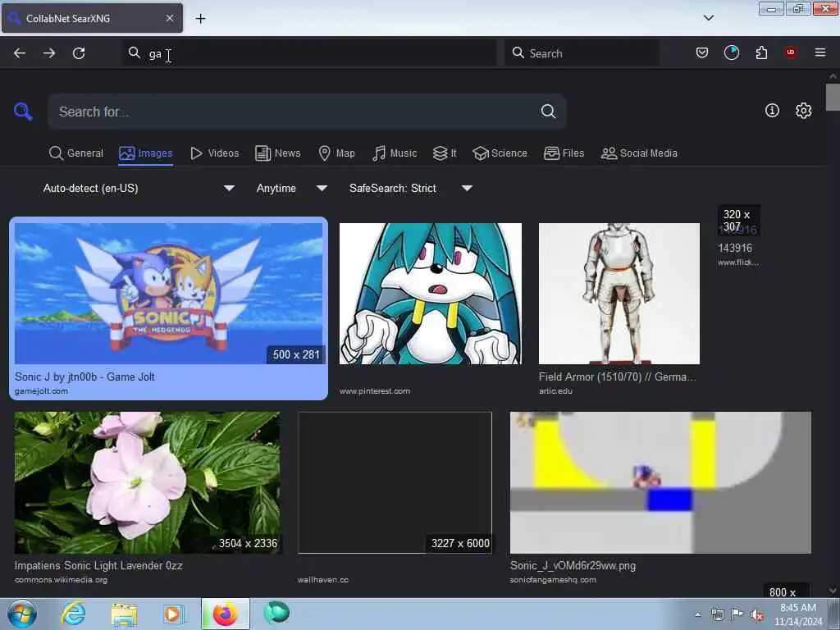The width and height of the screenshot is (840, 630).
Task: Switch to the General search tab
Action: click(76, 153)
